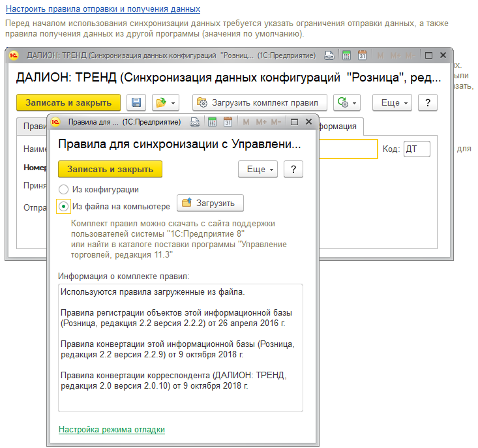Click the print icon in Правила dialog title bar
This screenshot has width=478, height=448.
[x=195, y=122]
